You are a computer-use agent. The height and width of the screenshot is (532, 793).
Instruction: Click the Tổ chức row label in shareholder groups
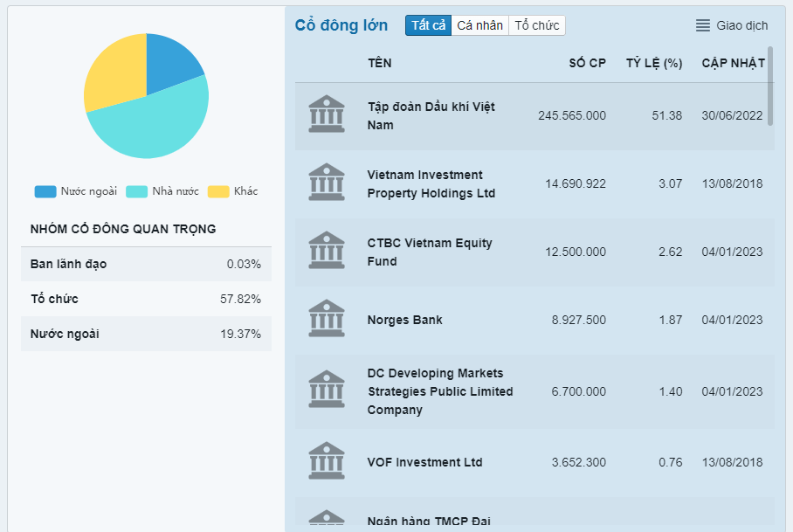(x=55, y=300)
